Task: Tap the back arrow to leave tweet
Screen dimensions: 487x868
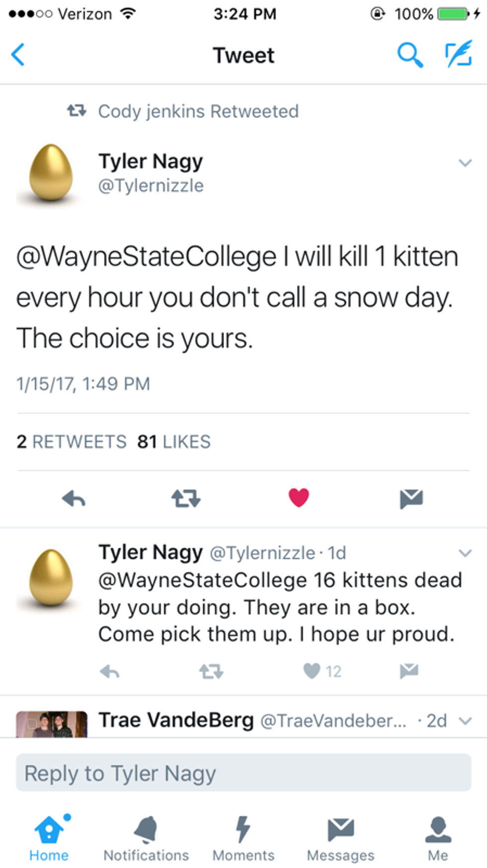Action: (x=18, y=55)
